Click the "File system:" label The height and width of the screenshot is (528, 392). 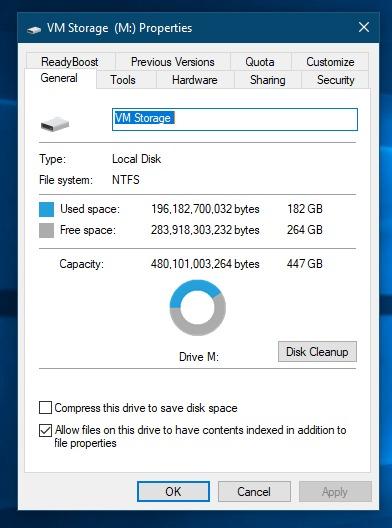pos(66,180)
